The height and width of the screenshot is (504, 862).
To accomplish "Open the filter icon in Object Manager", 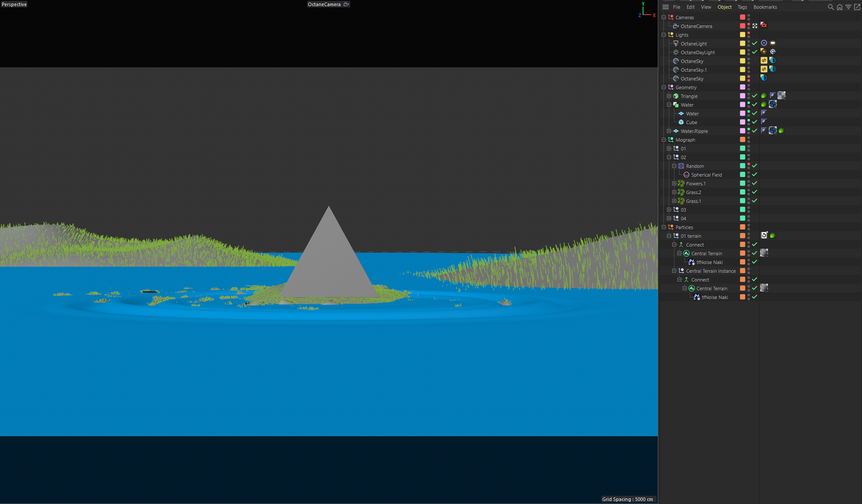I will click(848, 7).
